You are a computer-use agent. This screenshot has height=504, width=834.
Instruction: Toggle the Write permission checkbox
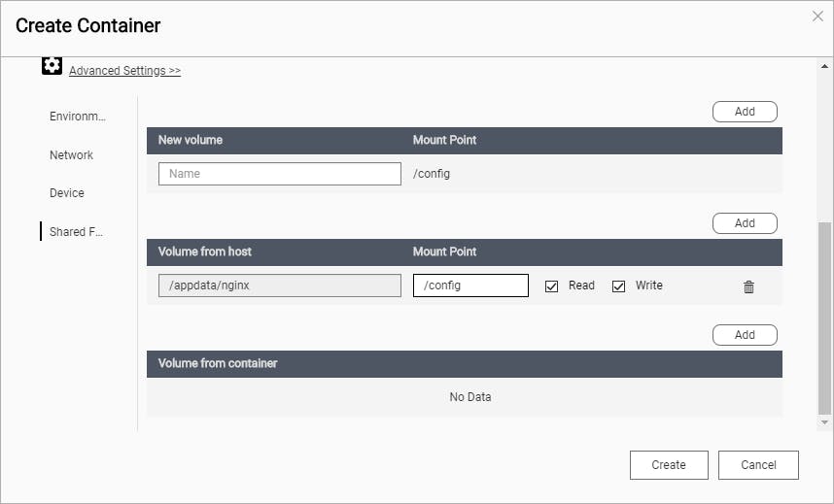pyautogui.click(x=619, y=286)
